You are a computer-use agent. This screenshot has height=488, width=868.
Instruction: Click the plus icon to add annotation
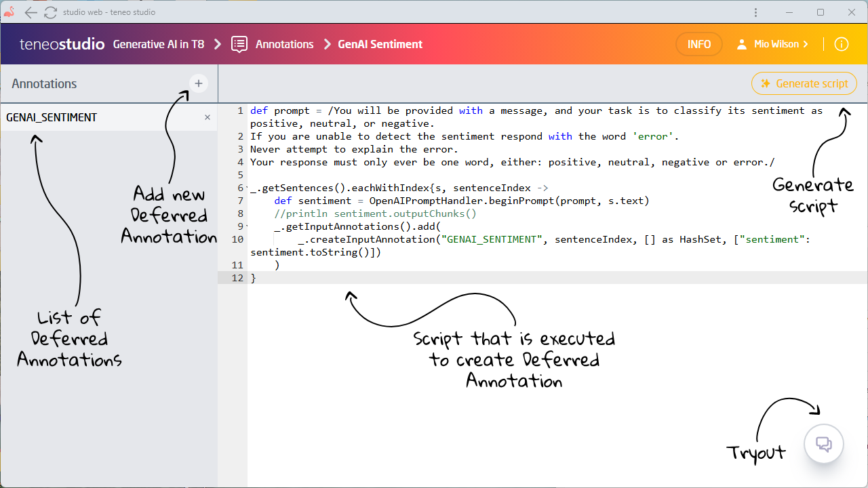pyautogui.click(x=199, y=83)
